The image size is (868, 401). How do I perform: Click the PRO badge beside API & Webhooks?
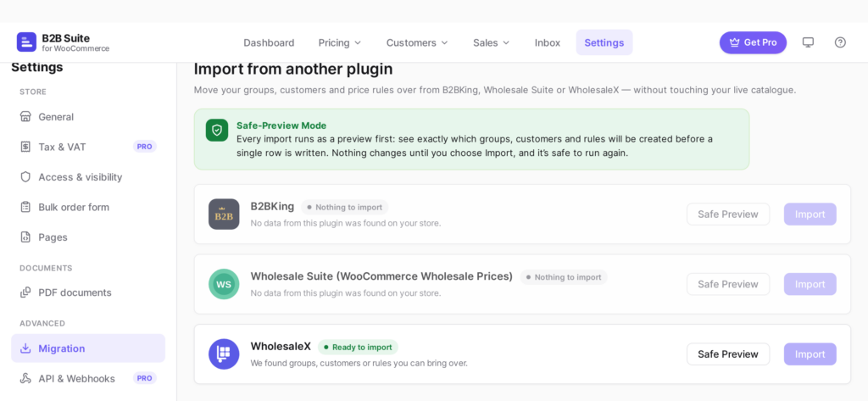click(144, 378)
